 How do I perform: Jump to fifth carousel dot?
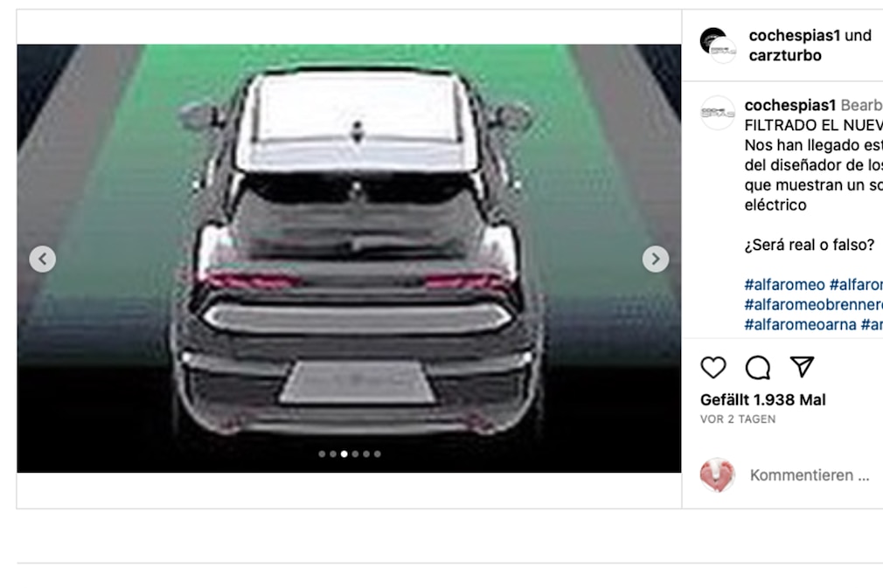coord(366,454)
